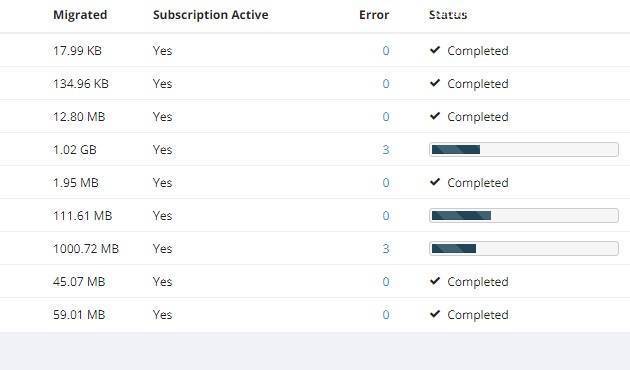Click the checkmark icon in the 59.01 MB row

(x=435, y=314)
